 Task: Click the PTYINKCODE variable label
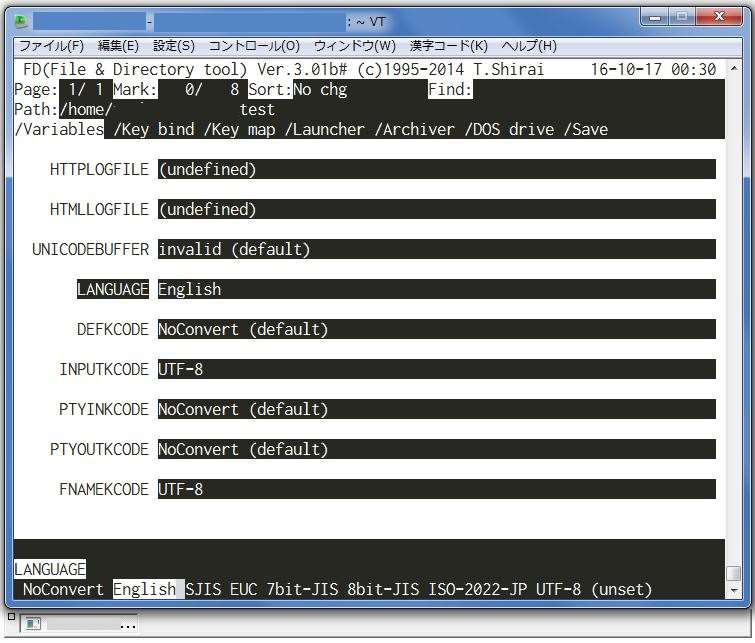pos(104,409)
